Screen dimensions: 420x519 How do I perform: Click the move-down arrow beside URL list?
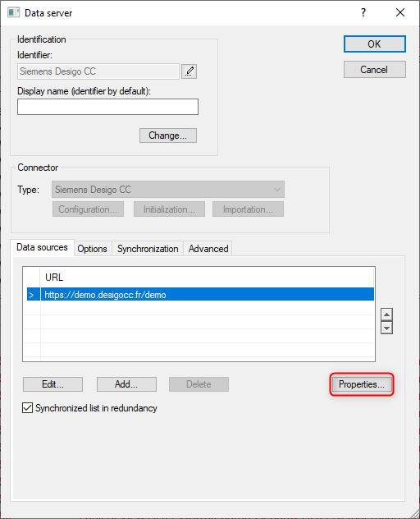pyautogui.click(x=386, y=328)
